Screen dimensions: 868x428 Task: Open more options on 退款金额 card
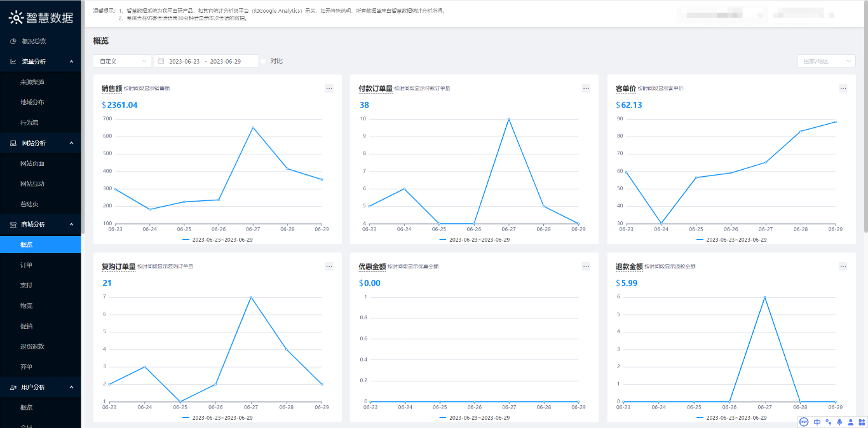click(843, 266)
